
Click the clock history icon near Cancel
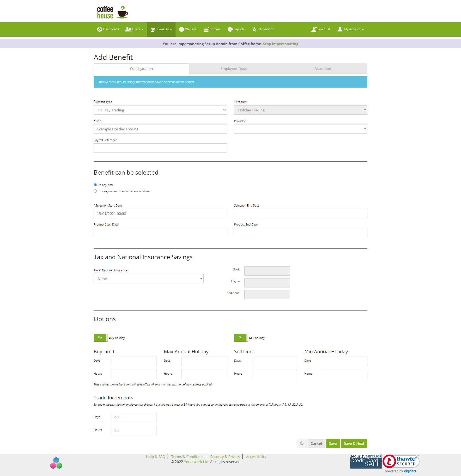[302, 443]
